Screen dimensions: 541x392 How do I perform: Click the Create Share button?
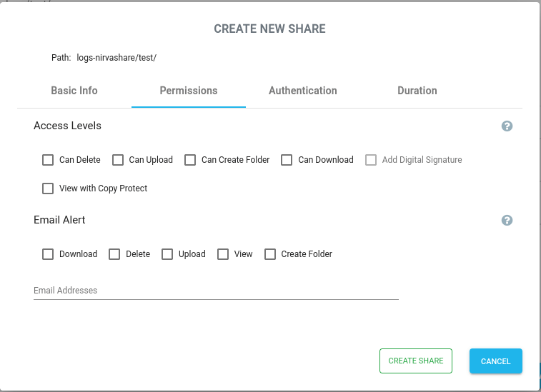coord(416,361)
